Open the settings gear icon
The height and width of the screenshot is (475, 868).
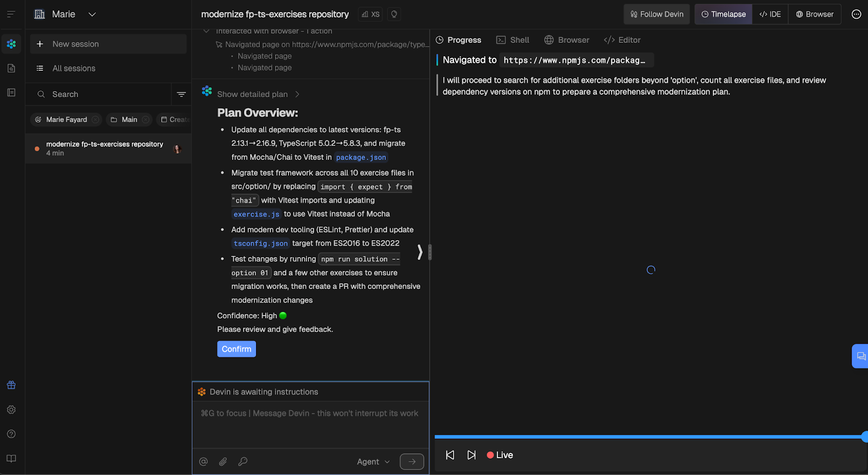(11, 409)
